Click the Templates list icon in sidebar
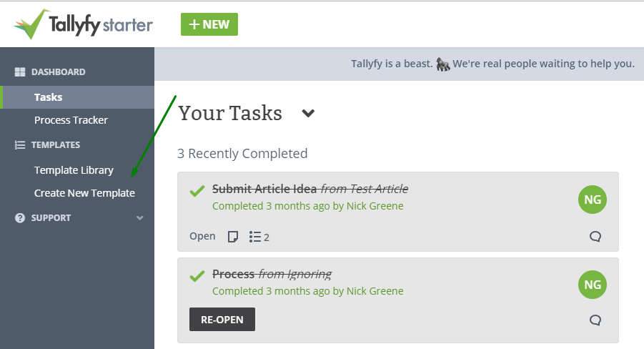The width and height of the screenshot is (644, 349). pos(20,145)
